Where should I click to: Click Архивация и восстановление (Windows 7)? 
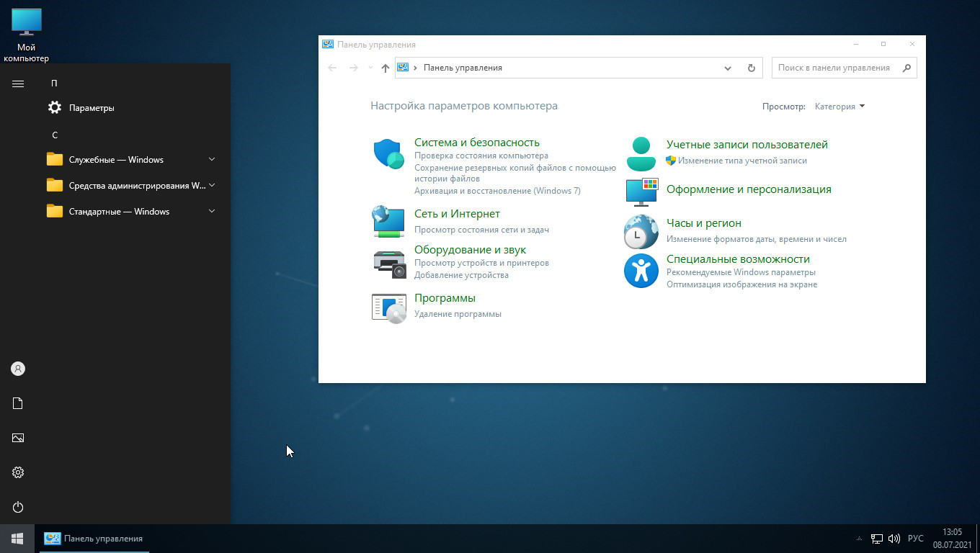point(497,191)
